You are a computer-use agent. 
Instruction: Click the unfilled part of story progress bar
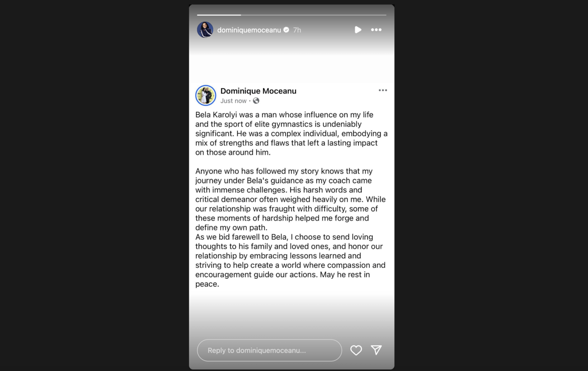click(313, 15)
